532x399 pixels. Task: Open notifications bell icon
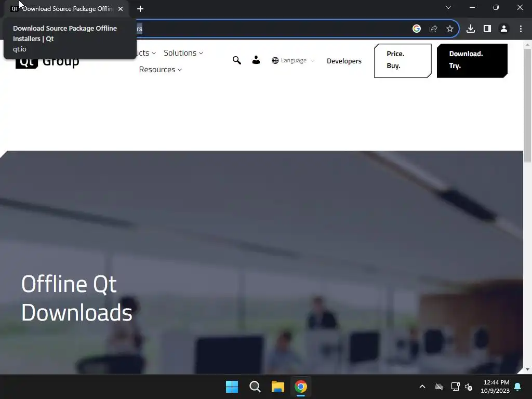pyautogui.click(x=518, y=387)
